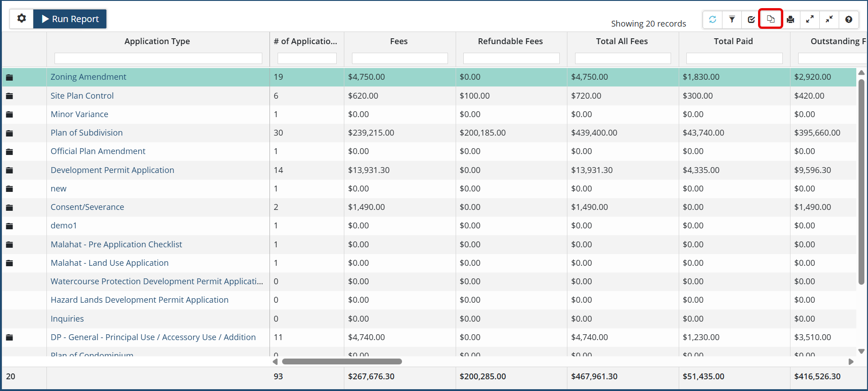Open the Development Permit Application link
Image resolution: width=868 pixels, height=391 pixels.
click(x=112, y=170)
